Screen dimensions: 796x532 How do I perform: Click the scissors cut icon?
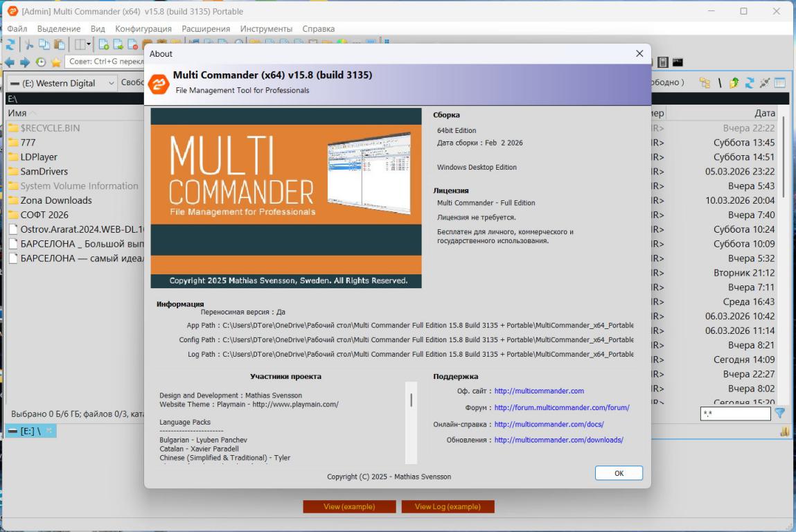29,45
